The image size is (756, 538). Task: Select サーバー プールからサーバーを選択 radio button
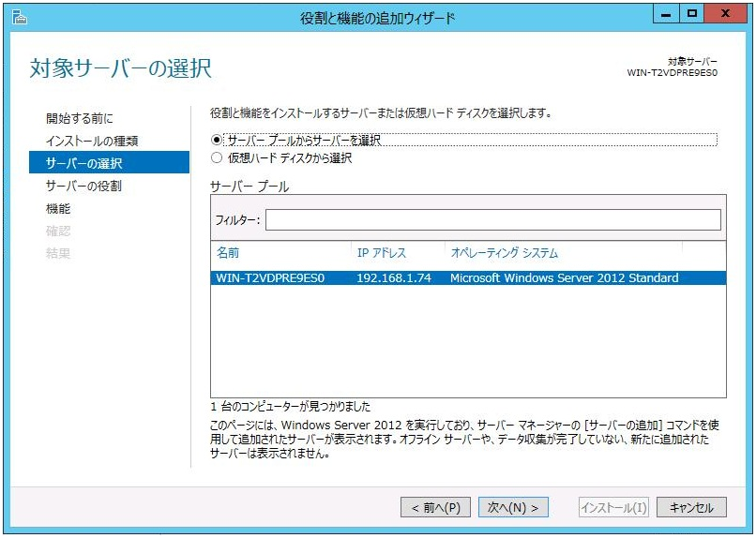pos(218,140)
